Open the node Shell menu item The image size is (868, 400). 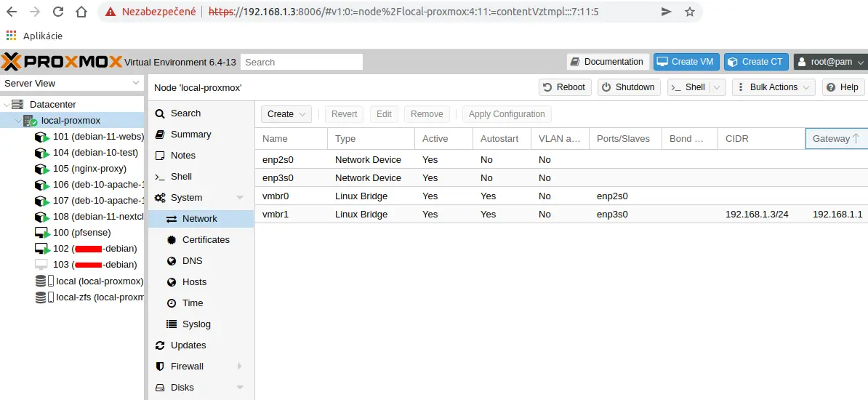click(x=201, y=177)
